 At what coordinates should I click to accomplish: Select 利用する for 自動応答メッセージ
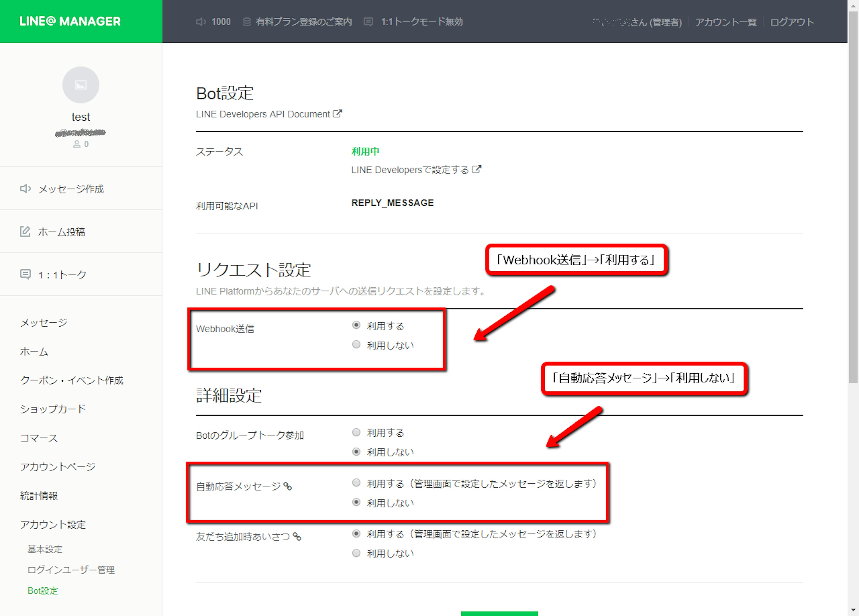(356, 483)
